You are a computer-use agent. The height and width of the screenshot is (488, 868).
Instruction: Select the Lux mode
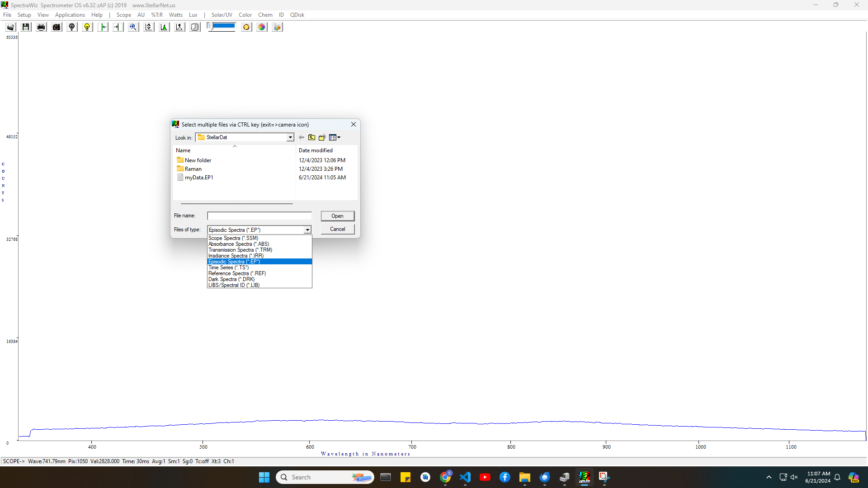click(193, 15)
